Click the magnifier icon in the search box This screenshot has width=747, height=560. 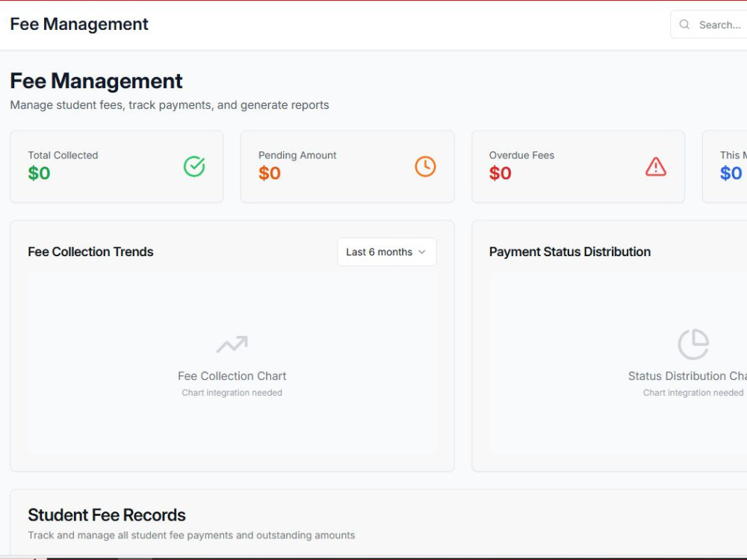pyautogui.click(x=684, y=25)
